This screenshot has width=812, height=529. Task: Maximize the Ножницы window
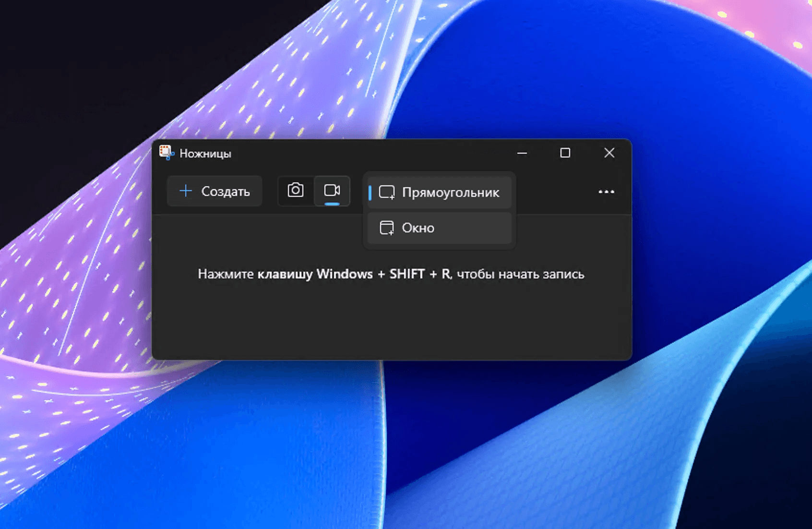pos(565,153)
